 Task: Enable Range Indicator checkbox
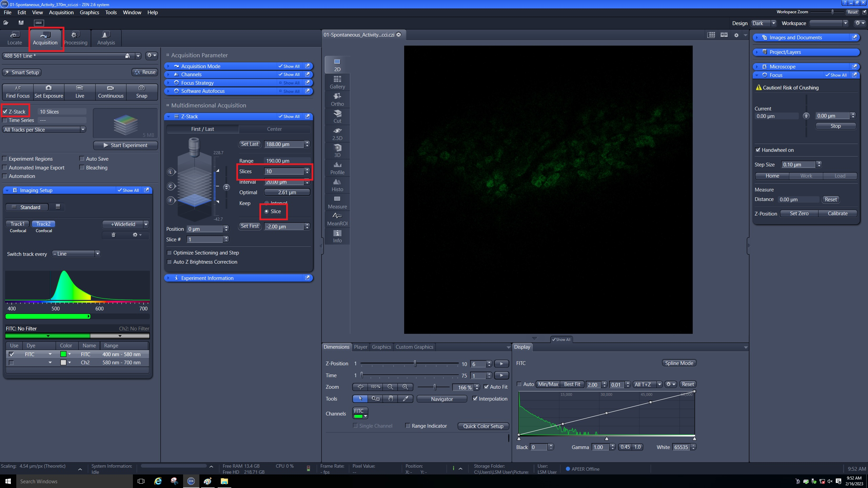tap(408, 426)
